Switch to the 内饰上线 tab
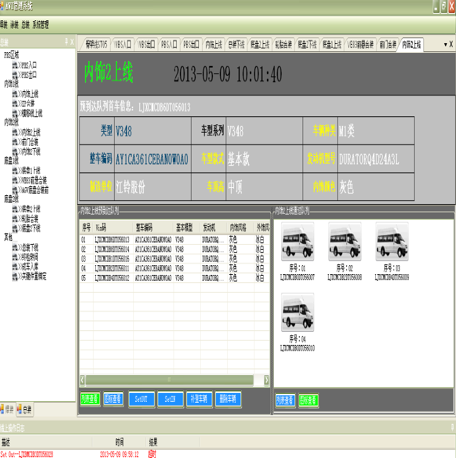 coord(214,44)
